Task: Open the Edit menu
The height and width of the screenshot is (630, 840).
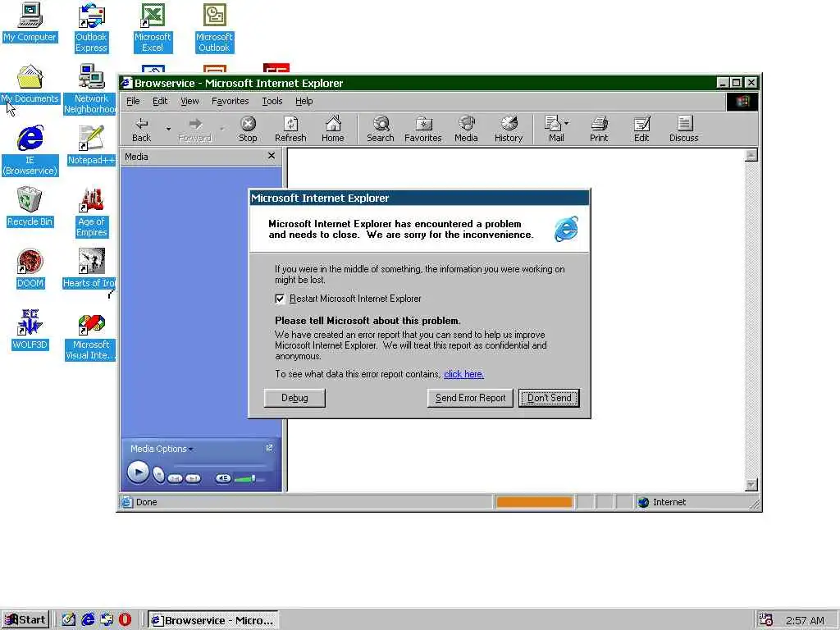Action: click(160, 101)
